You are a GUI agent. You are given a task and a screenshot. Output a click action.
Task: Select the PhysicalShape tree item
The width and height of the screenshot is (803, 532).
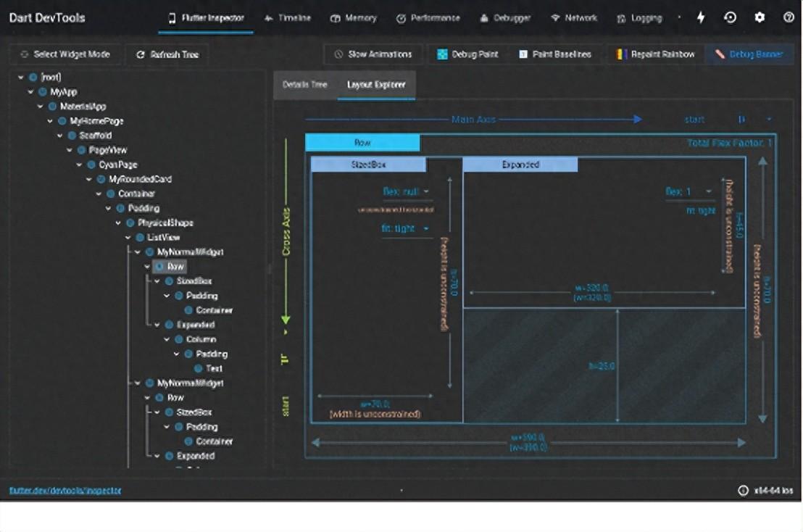(165, 223)
